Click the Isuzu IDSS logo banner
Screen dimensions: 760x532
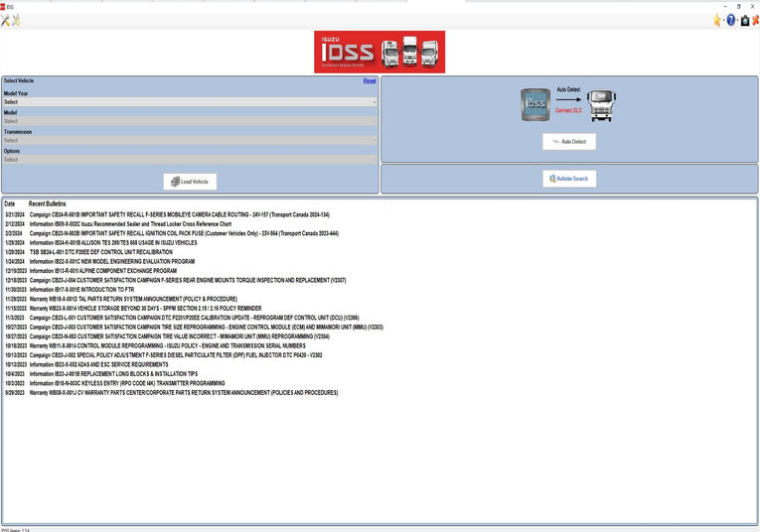click(380, 52)
